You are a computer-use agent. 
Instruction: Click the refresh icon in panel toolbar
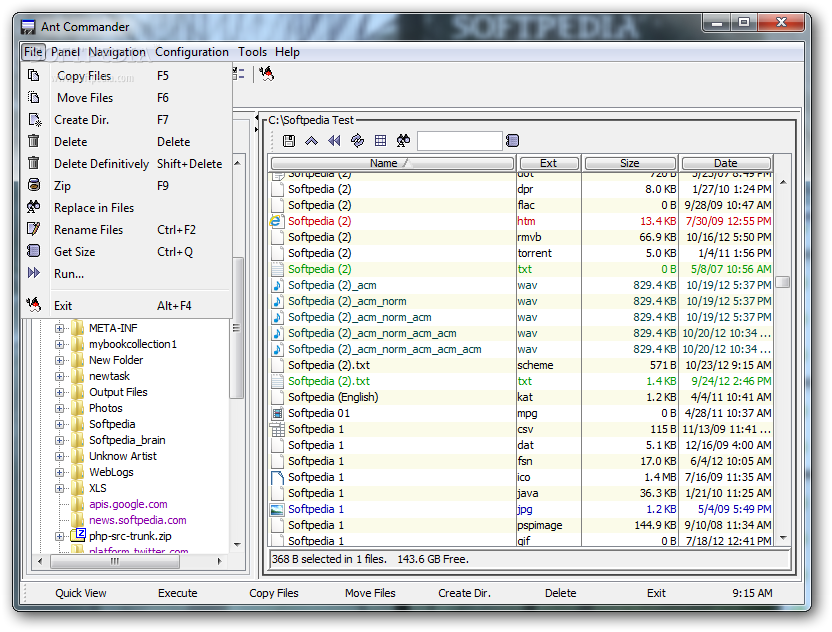[357, 141]
